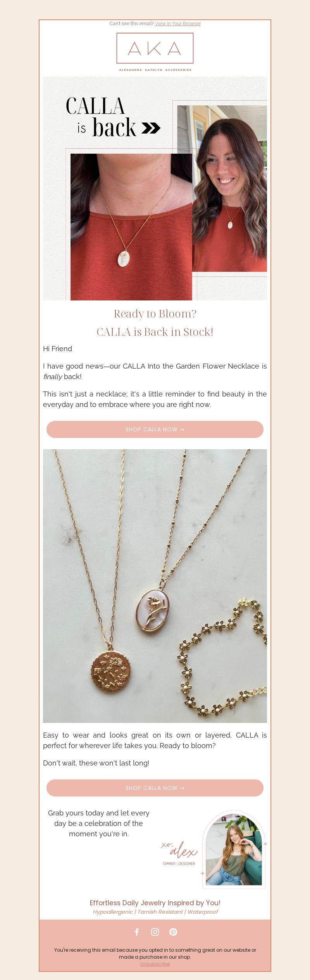310x980 pixels.
Task: Click Alex's arched portrait photo
Action: tap(234, 850)
